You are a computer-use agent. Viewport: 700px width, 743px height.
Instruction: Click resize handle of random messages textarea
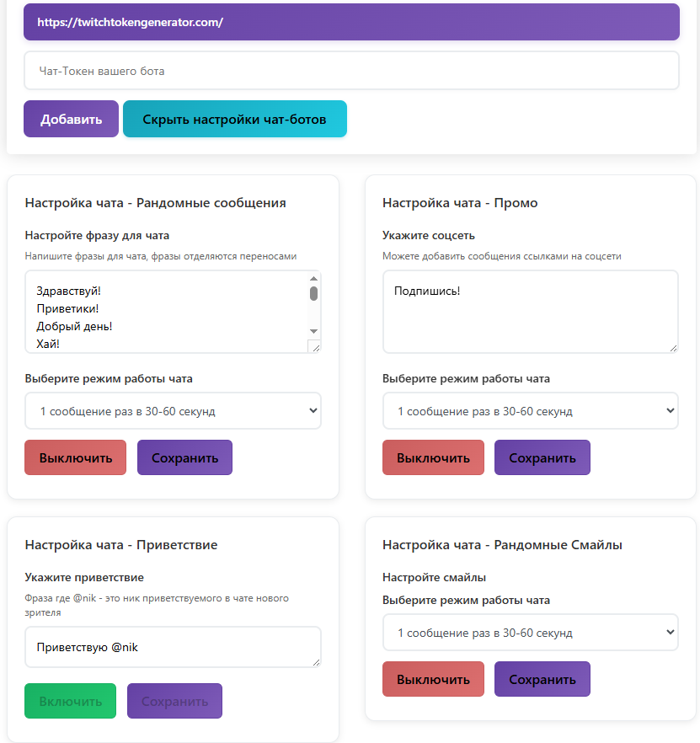[315, 347]
